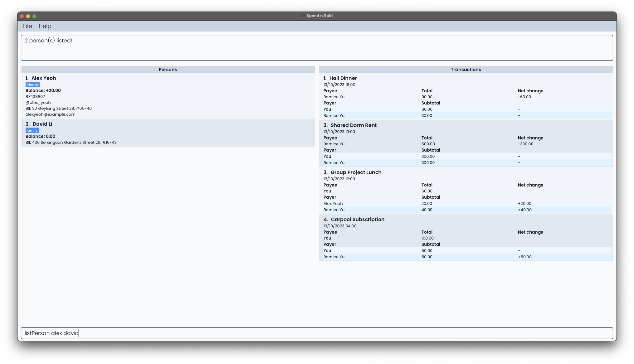Click Hall Dinner total 90.00
The width and height of the screenshot is (634, 364).
[427, 97]
